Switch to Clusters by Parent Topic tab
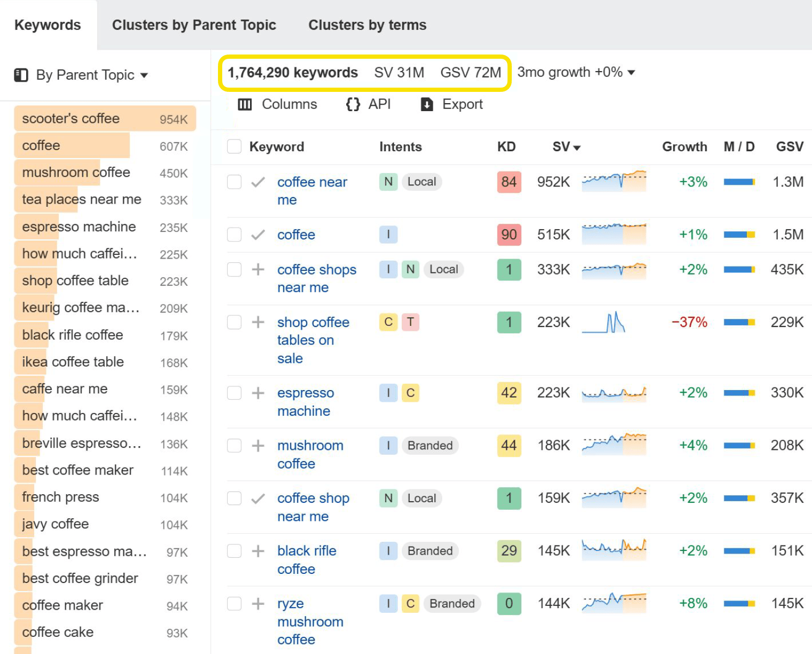The width and height of the screenshot is (812, 654). pyautogui.click(x=194, y=25)
